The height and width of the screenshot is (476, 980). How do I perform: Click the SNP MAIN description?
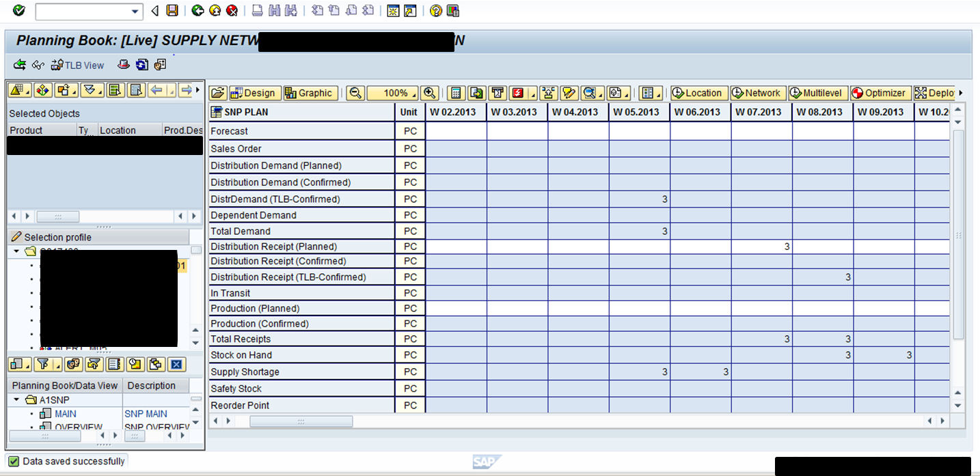[146, 413]
